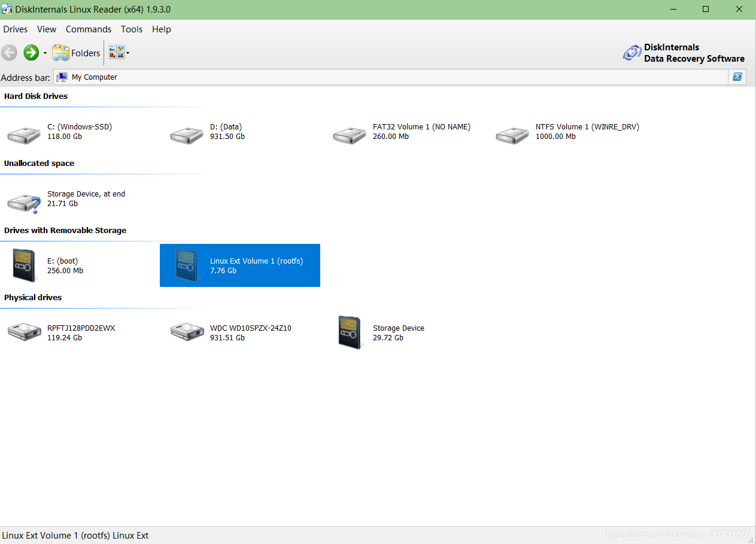Select the NTFS Volume 1 WINRE_DRV icon
756x544 pixels.
pyautogui.click(x=512, y=134)
